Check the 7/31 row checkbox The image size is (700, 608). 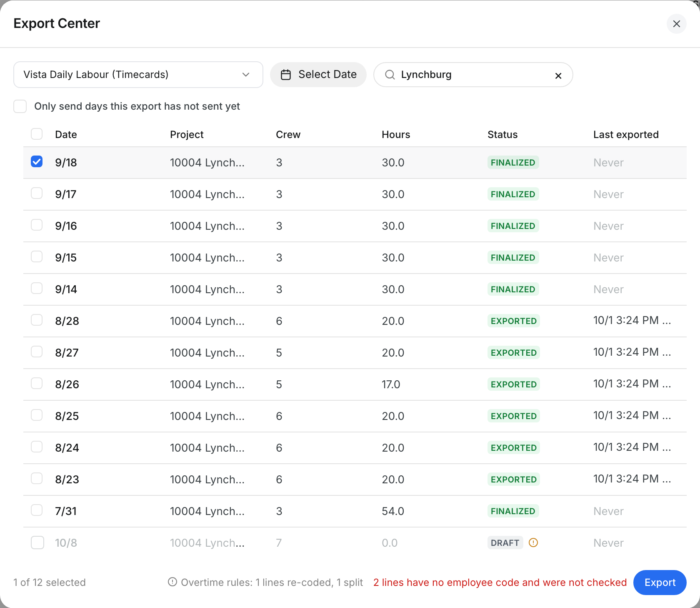[x=37, y=510]
